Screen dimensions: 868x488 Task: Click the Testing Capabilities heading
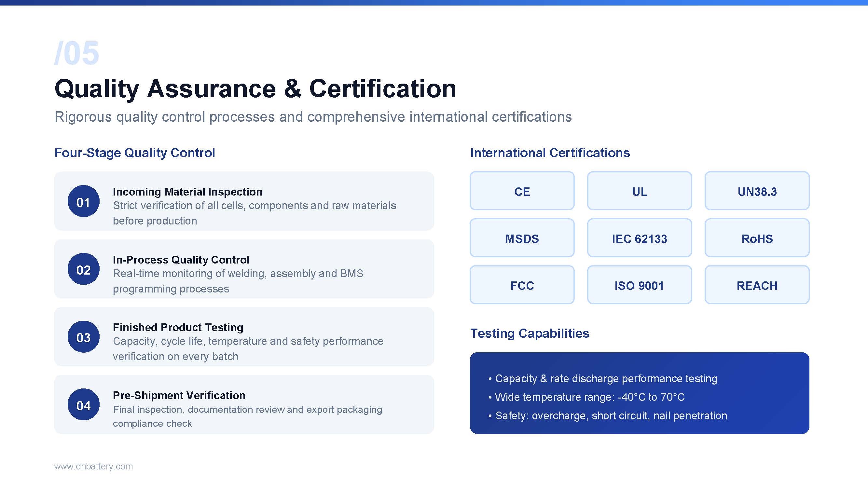click(x=530, y=333)
